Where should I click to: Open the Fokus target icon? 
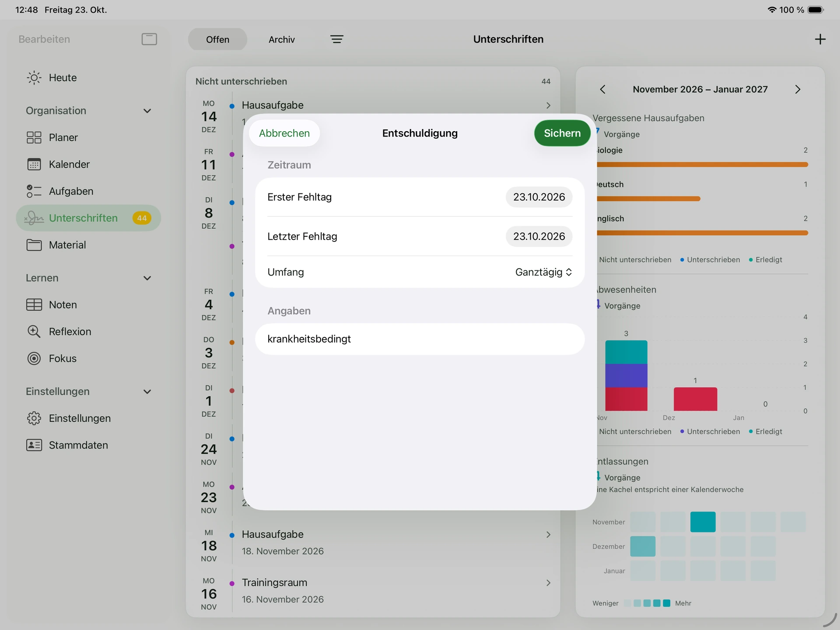[x=34, y=358]
